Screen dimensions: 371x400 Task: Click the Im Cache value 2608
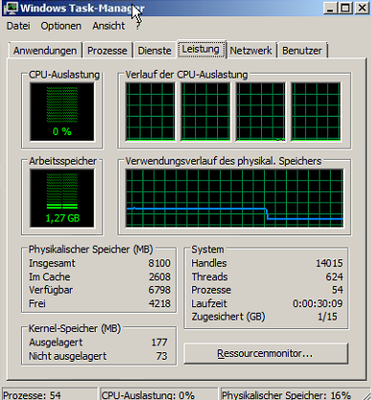tap(160, 277)
